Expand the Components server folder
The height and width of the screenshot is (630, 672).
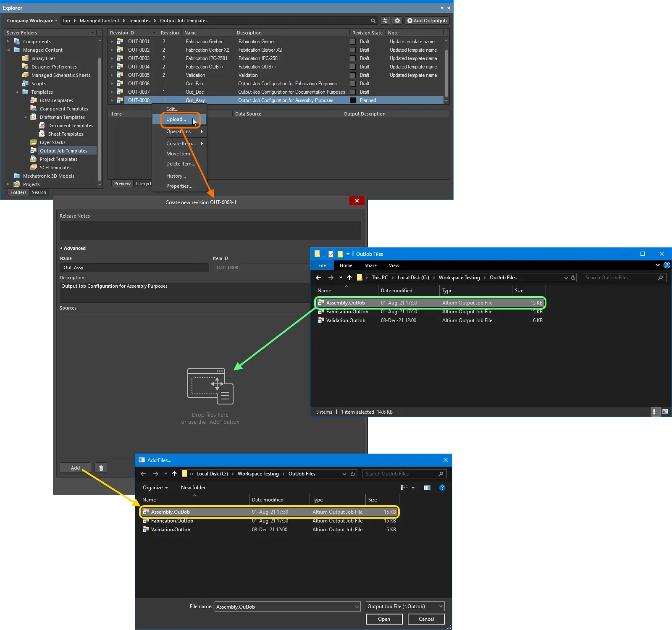point(8,42)
